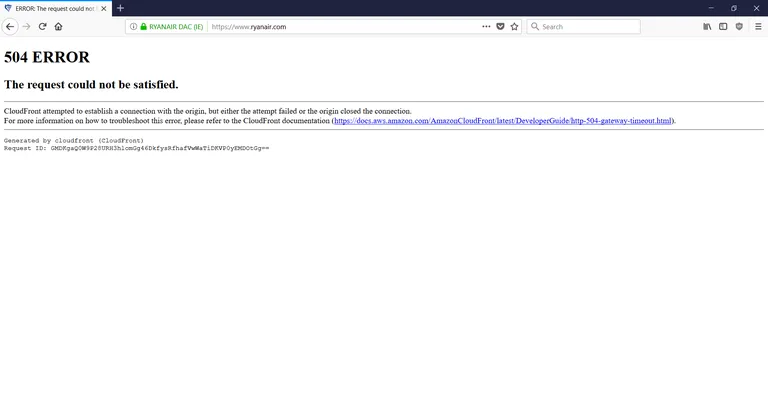The image size is (768, 412).
Task: Click the ryanair.com URL in address bar
Action: click(249, 27)
